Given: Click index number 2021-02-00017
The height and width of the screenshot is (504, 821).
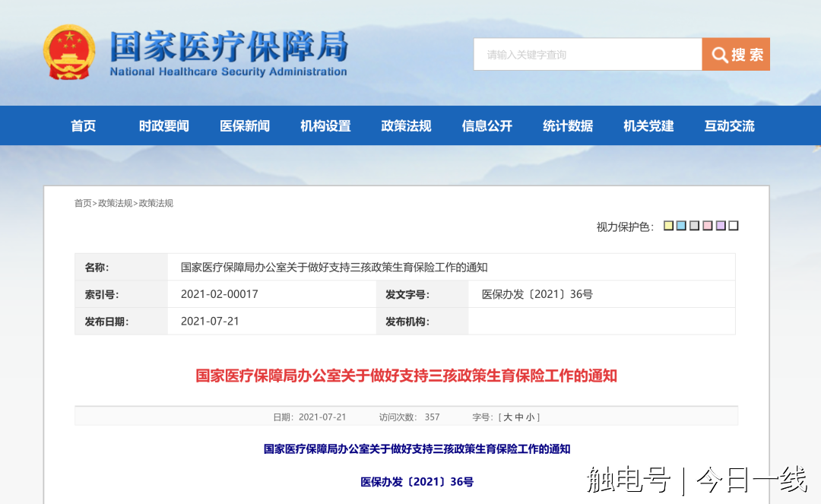Looking at the screenshot, I should (x=220, y=294).
